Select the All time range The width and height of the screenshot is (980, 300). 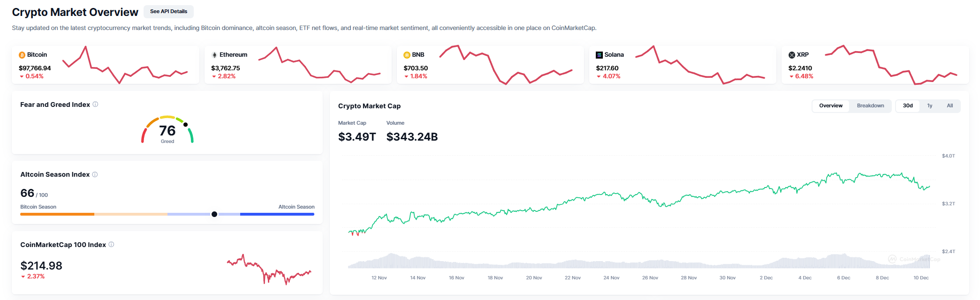tap(950, 106)
